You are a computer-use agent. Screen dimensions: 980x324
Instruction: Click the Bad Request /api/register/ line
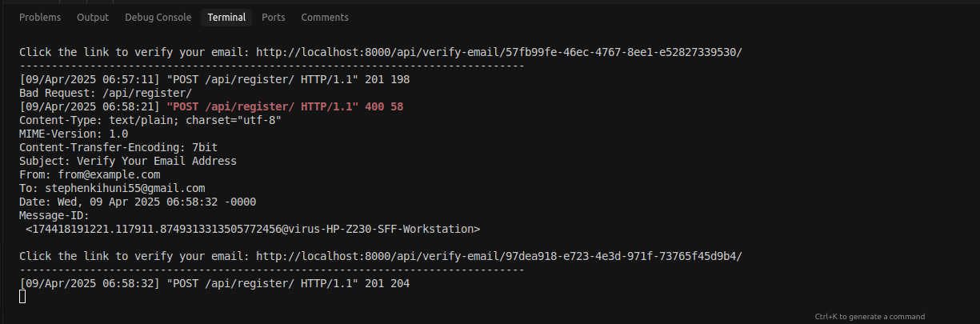tap(106, 93)
